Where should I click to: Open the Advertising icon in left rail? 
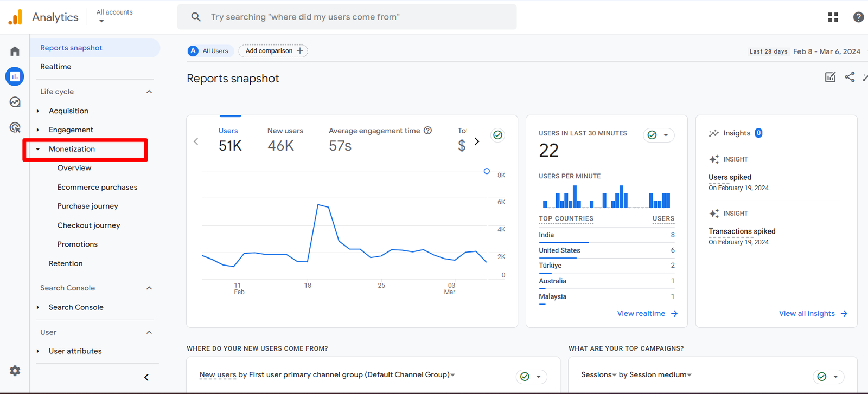15,127
